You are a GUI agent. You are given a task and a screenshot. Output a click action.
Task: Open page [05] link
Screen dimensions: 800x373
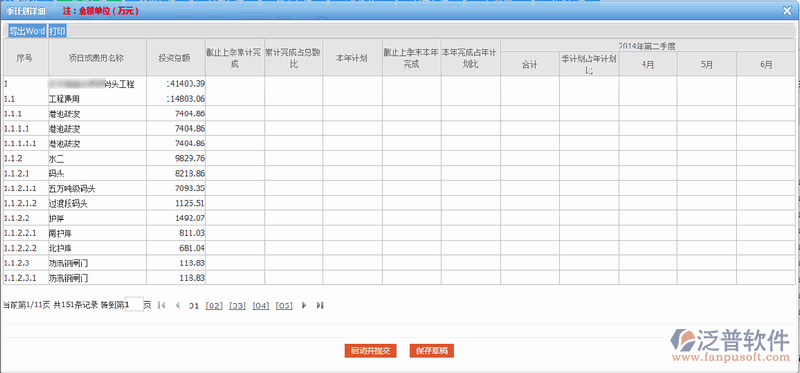point(284,306)
